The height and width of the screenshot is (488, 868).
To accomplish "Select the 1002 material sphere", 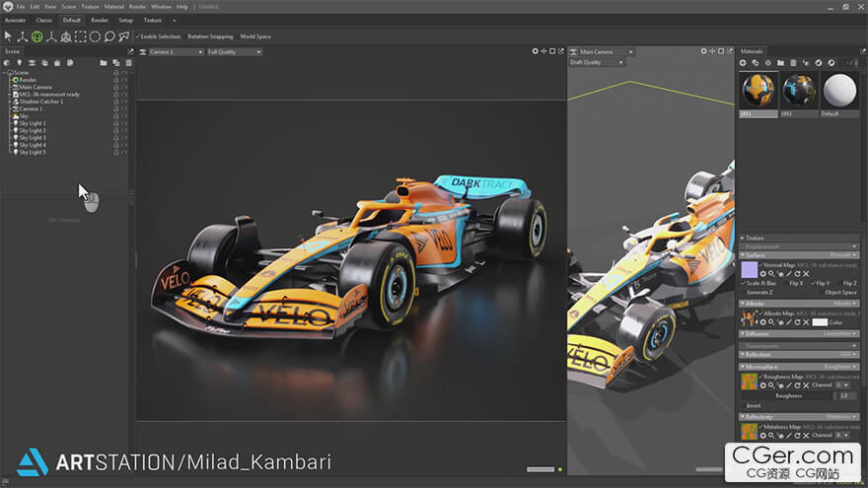I will [x=799, y=90].
